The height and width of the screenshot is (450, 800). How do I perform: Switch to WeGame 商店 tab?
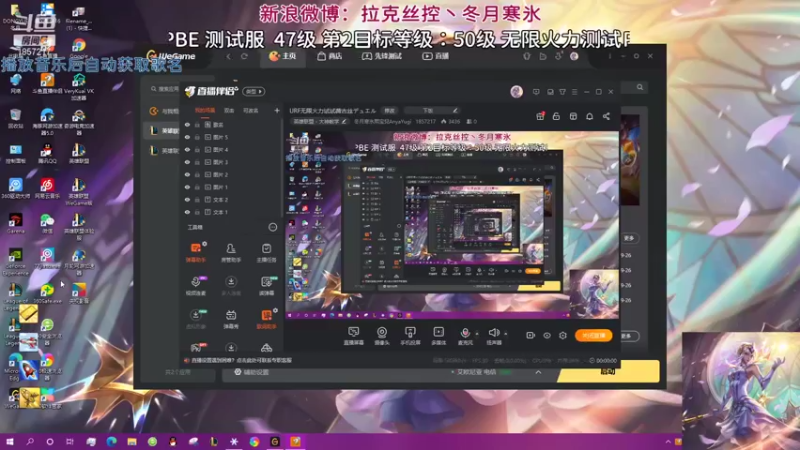pyautogui.click(x=329, y=56)
